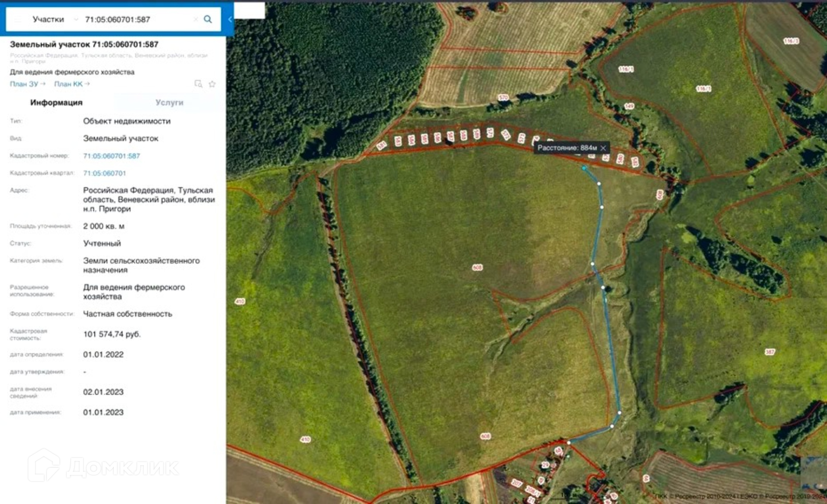Switch to the Услуги tab
Image resolution: width=827 pixels, height=504 pixels.
(169, 102)
